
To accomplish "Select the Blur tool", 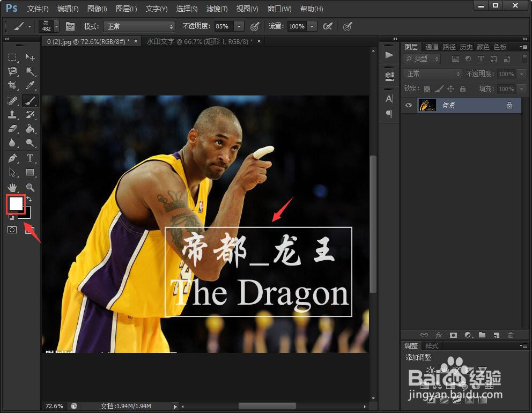I will [12, 143].
